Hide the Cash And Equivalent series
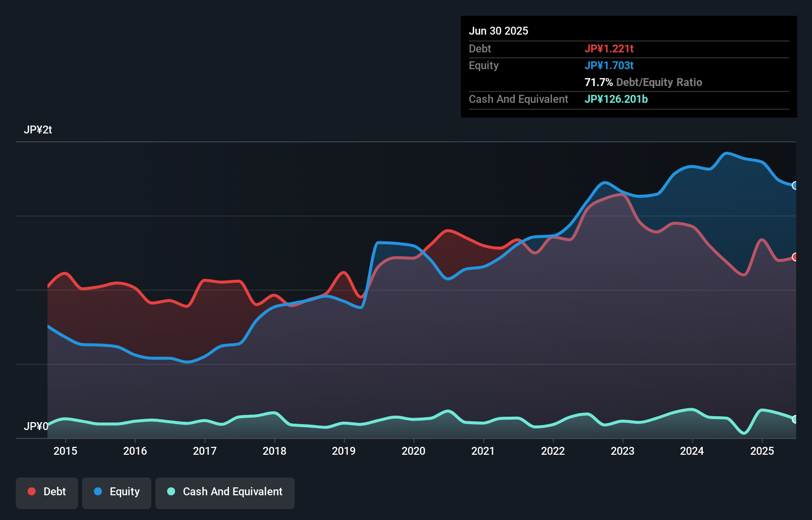 click(225, 492)
